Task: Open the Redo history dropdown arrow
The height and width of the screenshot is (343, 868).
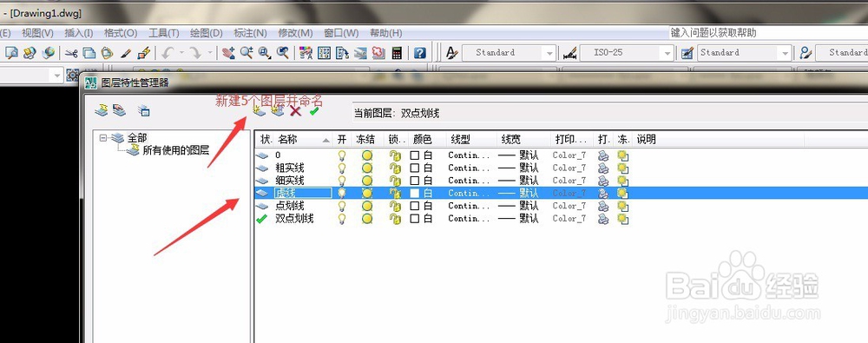Action: coord(210,53)
